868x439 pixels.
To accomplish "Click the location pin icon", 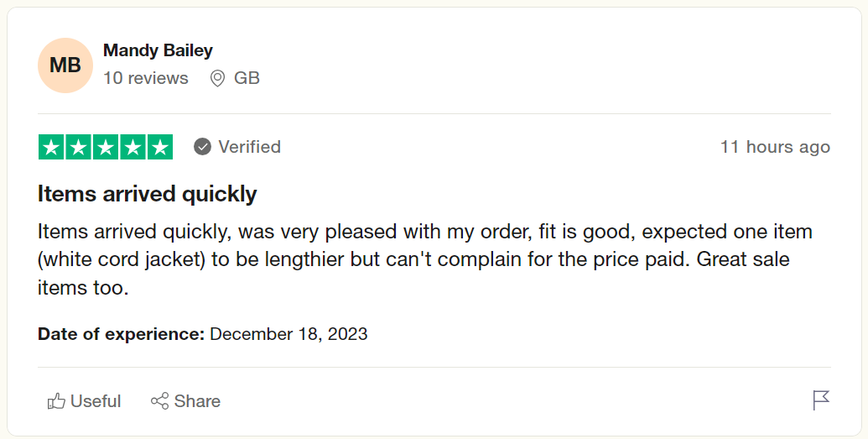I will (217, 79).
